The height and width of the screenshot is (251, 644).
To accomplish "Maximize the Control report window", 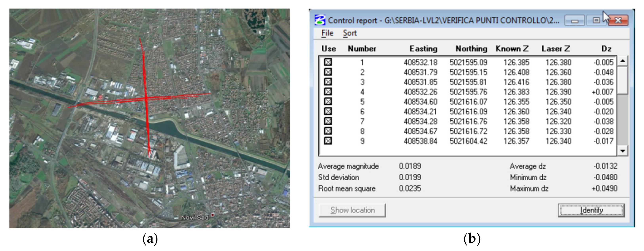I will (x=596, y=21).
